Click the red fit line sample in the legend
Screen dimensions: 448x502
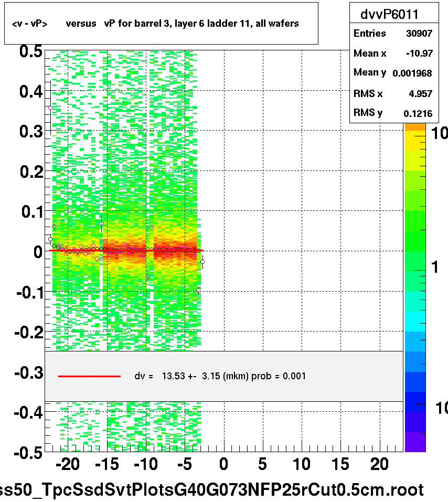(89, 376)
